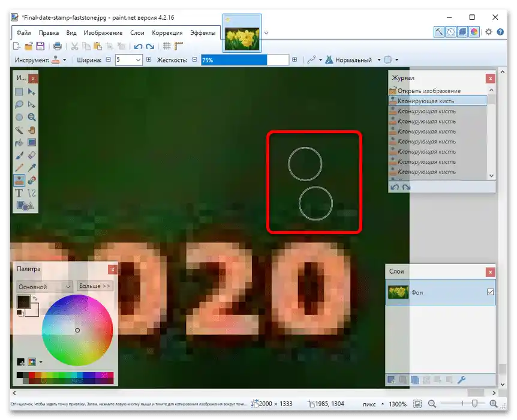517x420 pixels.
Task: Click the Save icon in toolbar
Action: (x=40, y=46)
